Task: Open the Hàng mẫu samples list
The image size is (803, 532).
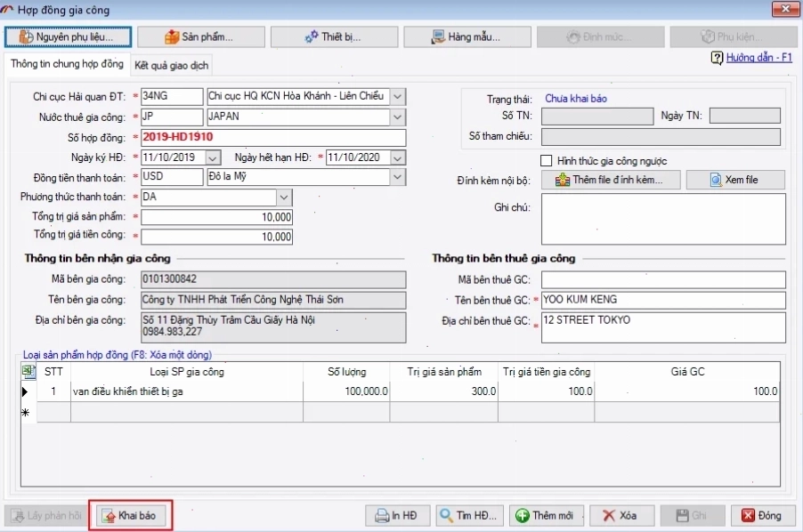Action: (x=467, y=36)
